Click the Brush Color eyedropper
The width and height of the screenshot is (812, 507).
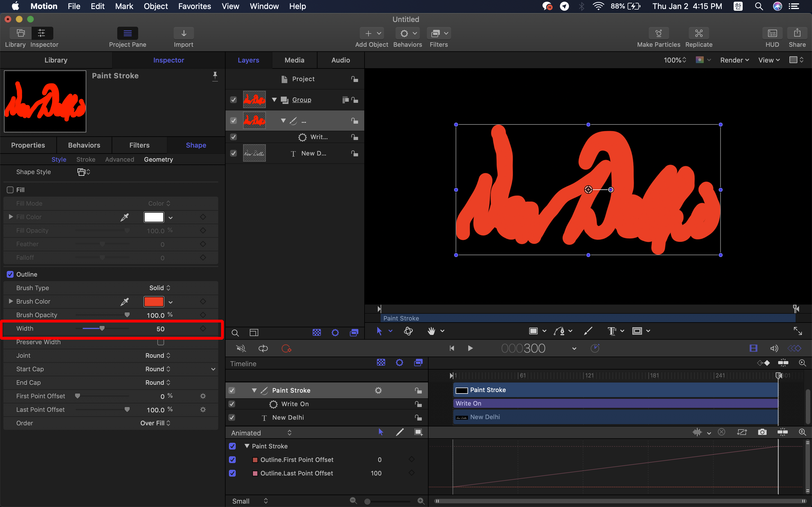pyautogui.click(x=125, y=301)
